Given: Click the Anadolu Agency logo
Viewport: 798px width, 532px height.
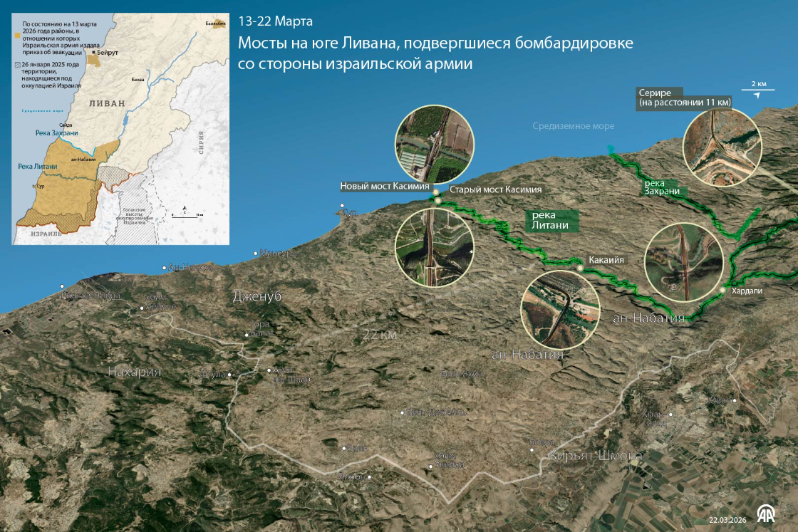Looking at the screenshot, I should point(766,515).
